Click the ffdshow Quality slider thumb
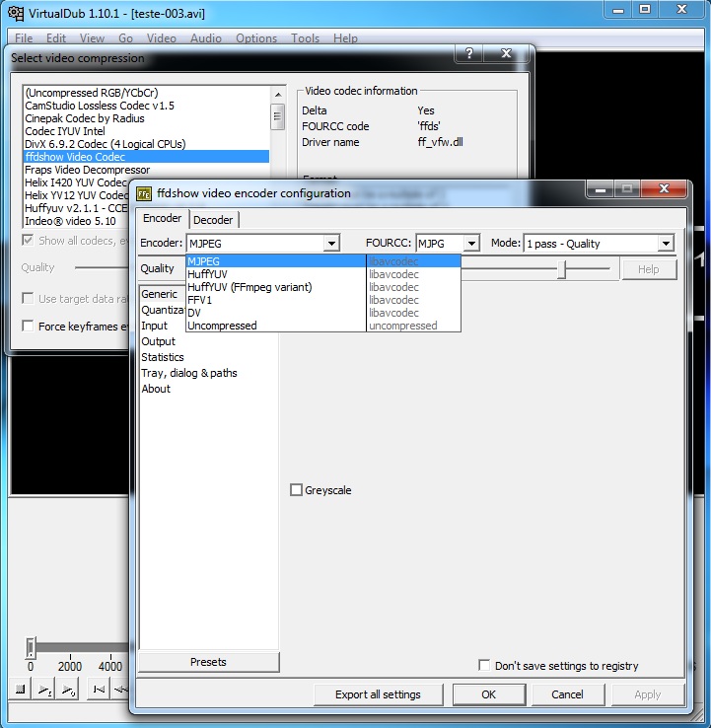The height and width of the screenshot is (728, 711). tap(561, 269)
